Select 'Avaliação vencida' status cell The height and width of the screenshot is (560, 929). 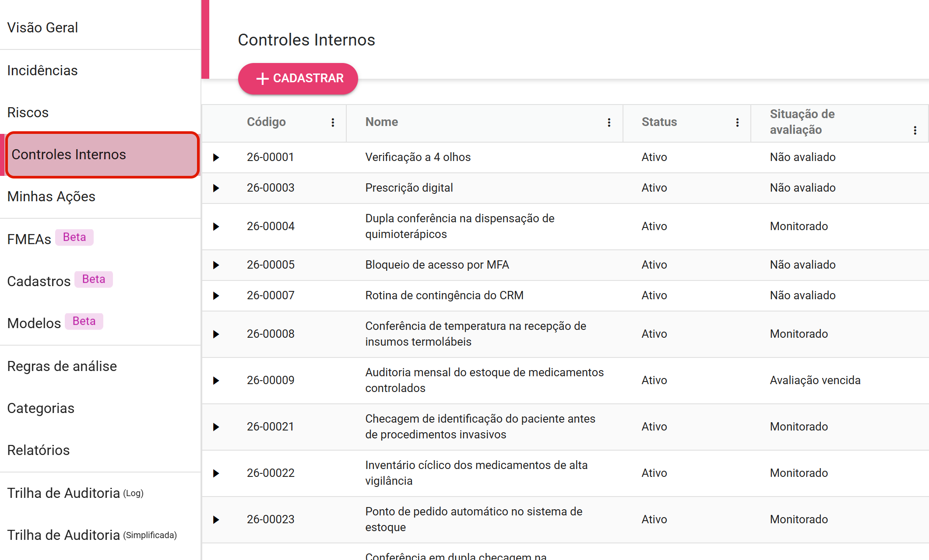coord(815,380)
